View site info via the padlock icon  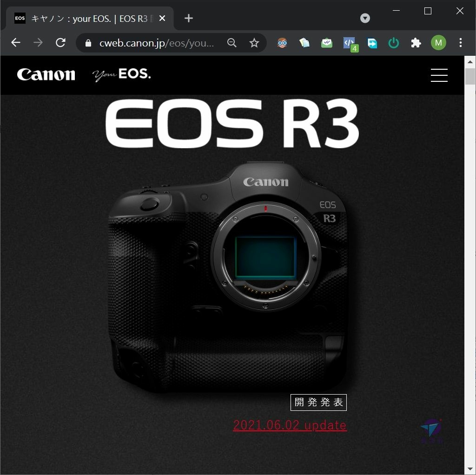point(88,43)
